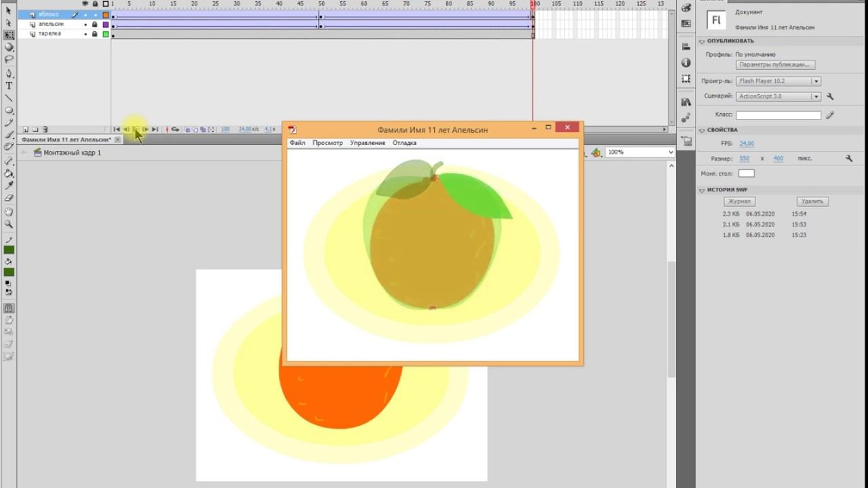Screen dimensions: 868x488
Task: Create a new layer folder
Action: tap(35, 129)
